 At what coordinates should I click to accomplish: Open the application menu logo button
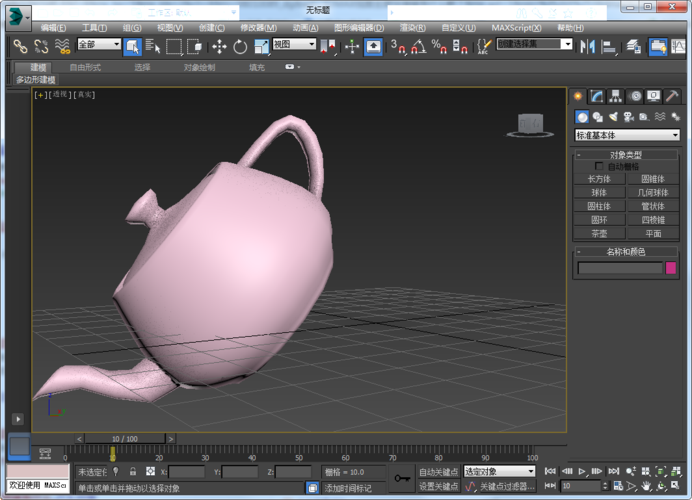pos(19,18)
